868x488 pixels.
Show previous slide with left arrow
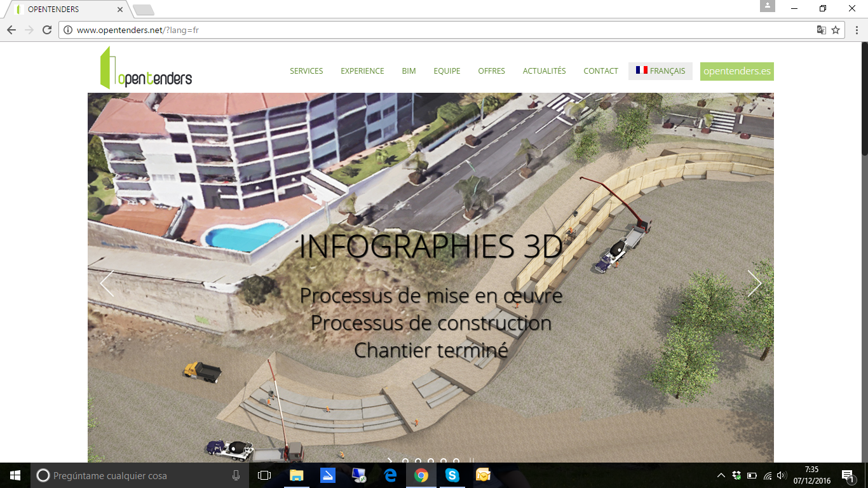107,283
